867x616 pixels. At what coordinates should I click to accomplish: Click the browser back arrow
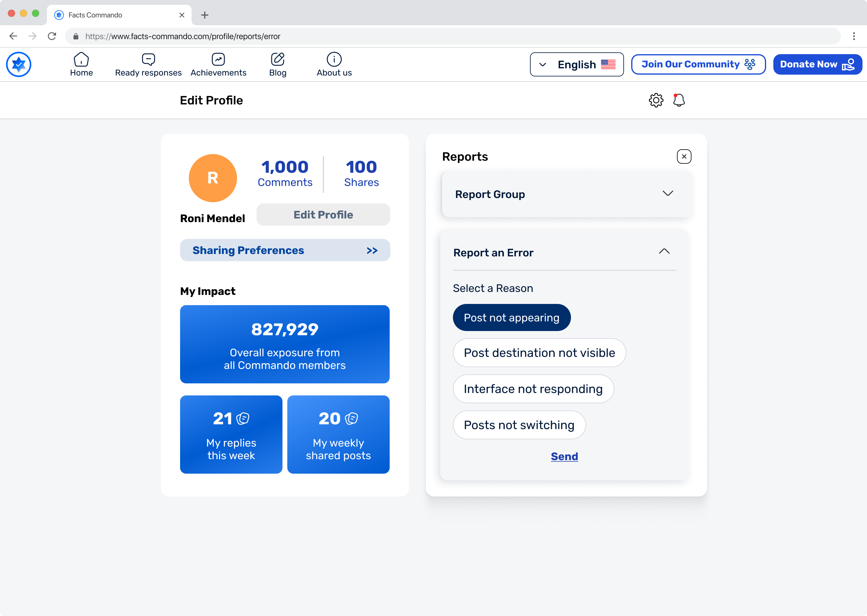(13, 36)
